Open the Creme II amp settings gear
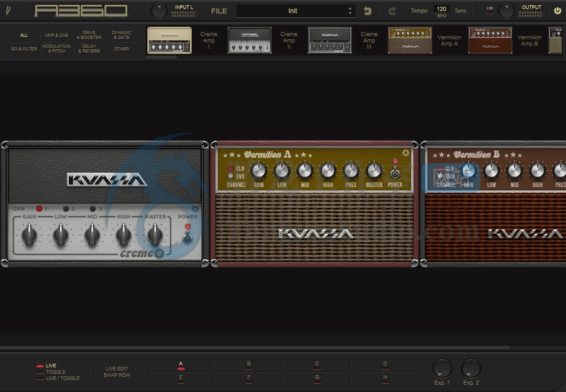This screenshot has width=566, height=392. pos(195,209)
